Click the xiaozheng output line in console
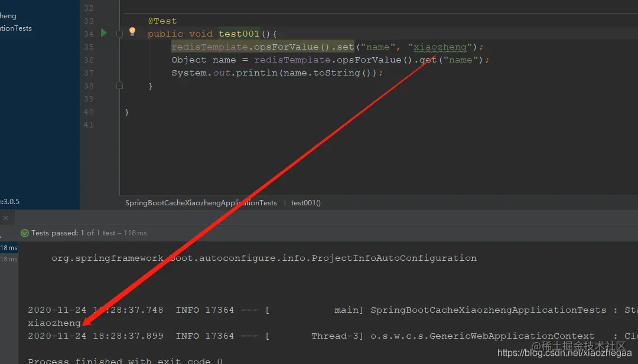 (54, 323)
